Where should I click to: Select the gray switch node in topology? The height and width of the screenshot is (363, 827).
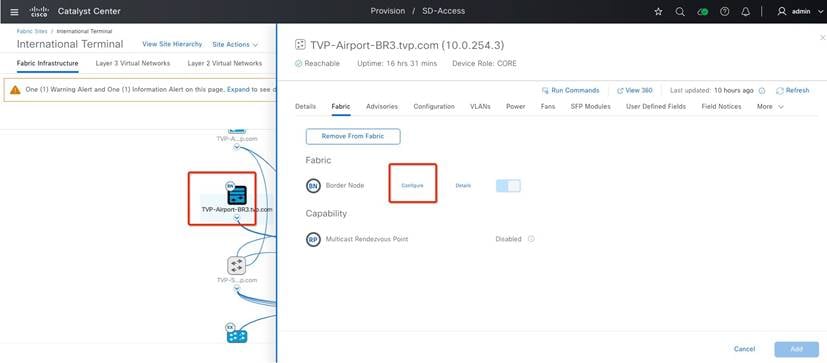click(x=236, y=265)
